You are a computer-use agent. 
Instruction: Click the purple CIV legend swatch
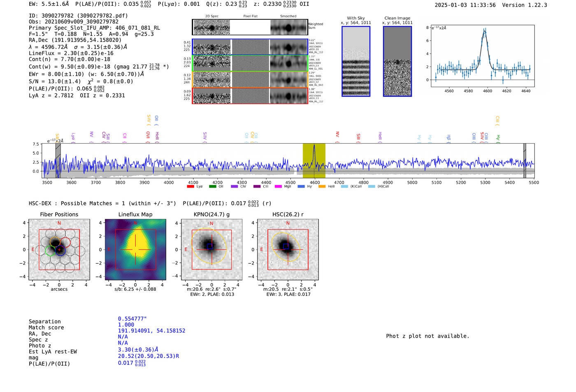coord(234,187)
